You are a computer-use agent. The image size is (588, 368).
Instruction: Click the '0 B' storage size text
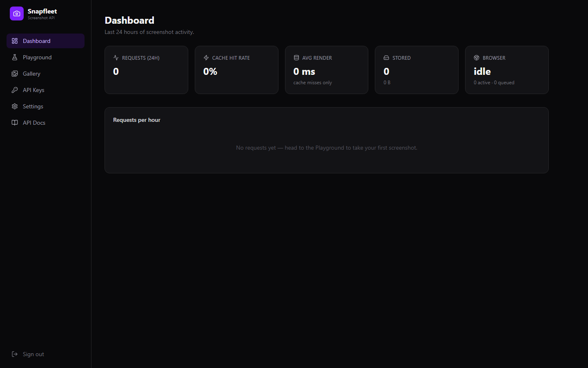[x=387, y=83]
